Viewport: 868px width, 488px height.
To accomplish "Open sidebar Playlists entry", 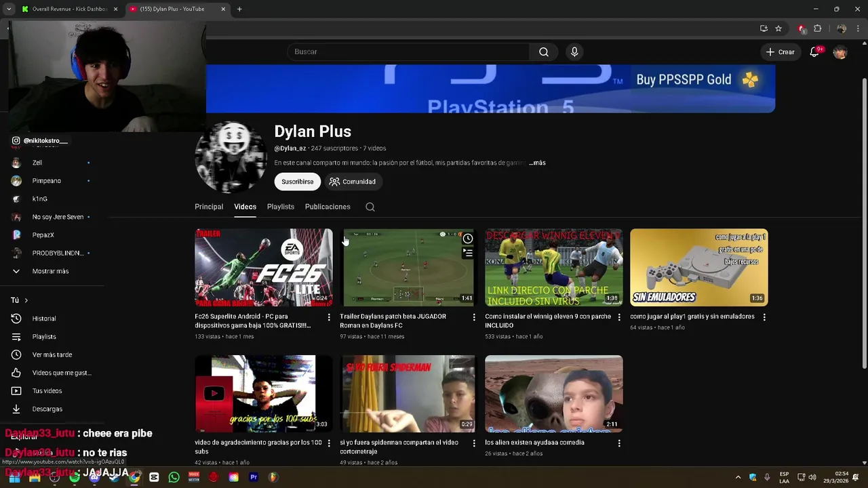I will [44, 337].
